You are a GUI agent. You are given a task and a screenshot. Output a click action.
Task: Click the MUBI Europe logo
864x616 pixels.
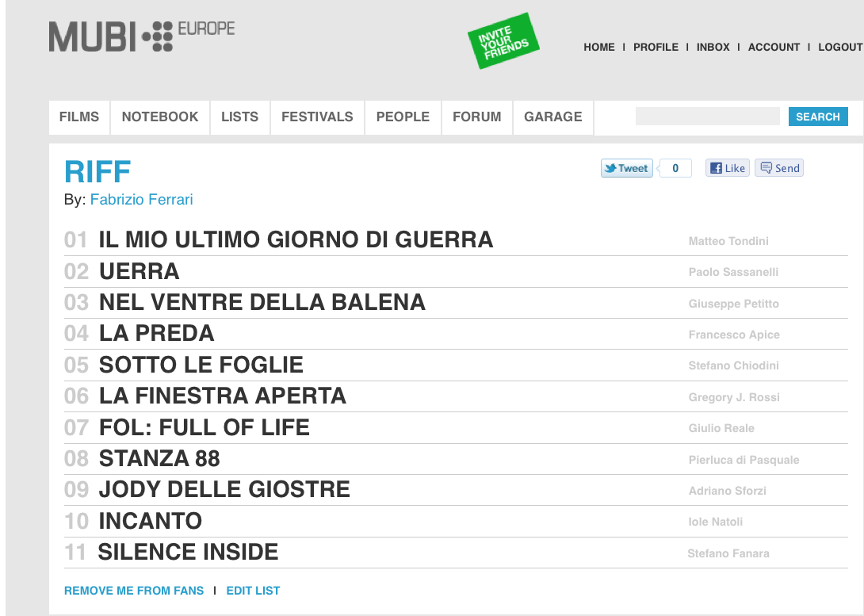pyautogui.click(x=142, y=36)
